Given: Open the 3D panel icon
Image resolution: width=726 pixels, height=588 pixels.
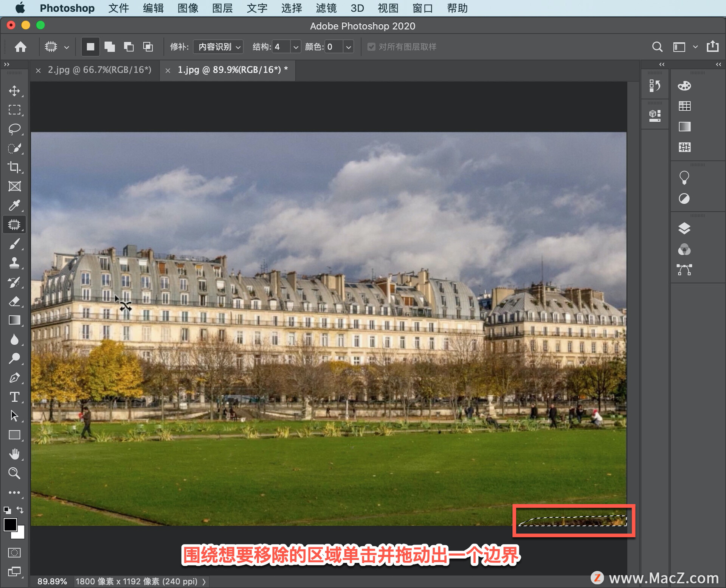Looking at the screenshot, I should point(655,115).
